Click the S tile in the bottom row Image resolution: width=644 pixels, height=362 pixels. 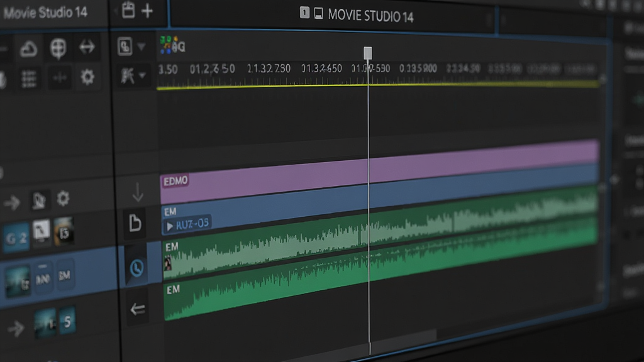tap(67, 321)
